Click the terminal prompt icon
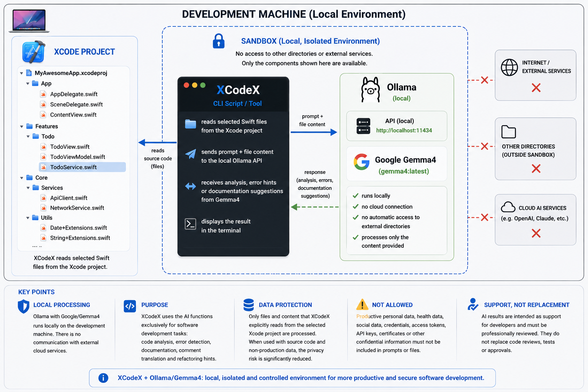Screen dimensions: 588x392 coord(190,224)
